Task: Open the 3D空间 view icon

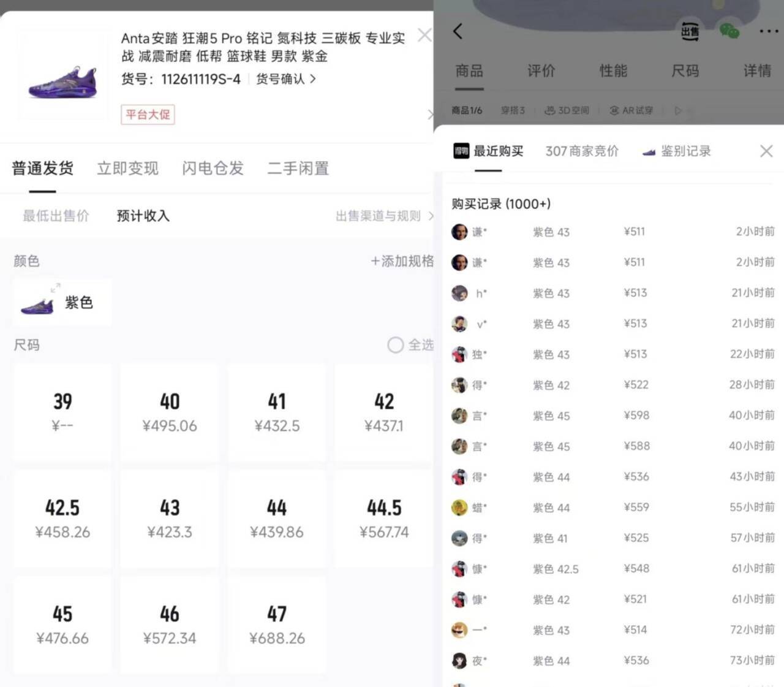Action: pos(567,110)
